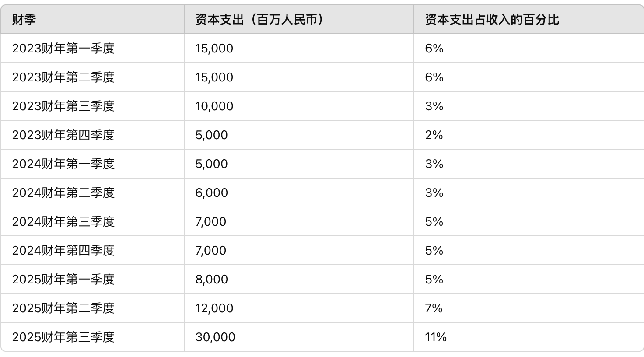This screenshot has width=644, height=357.
Task: Click the 12,000 capital expenditure cell
Action: 214,308
